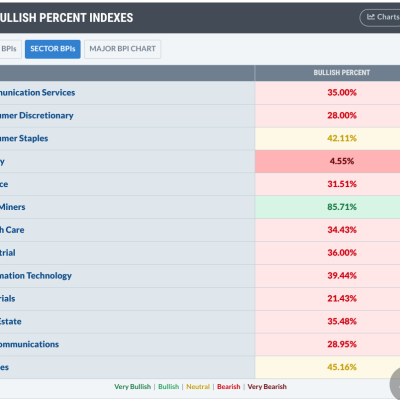
Task: Open the Charts button in header
Action: pyautogui.click(x=380, y=17)
